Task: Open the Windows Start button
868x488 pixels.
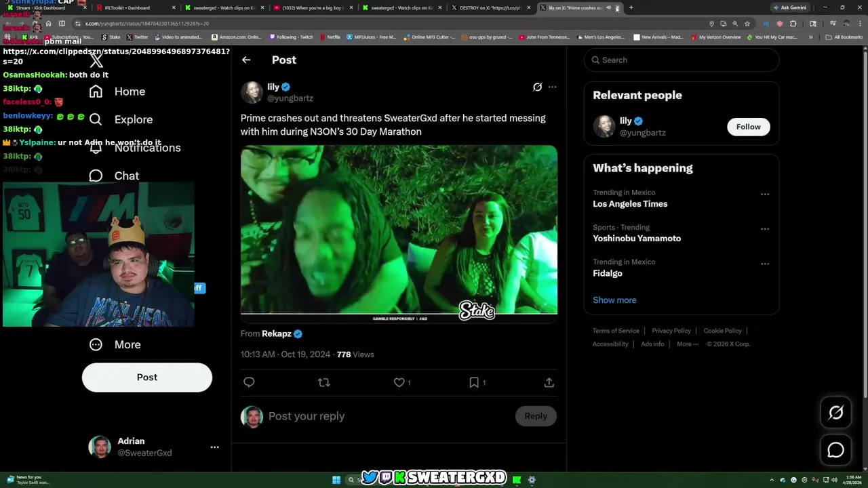Action: point(336,480)
